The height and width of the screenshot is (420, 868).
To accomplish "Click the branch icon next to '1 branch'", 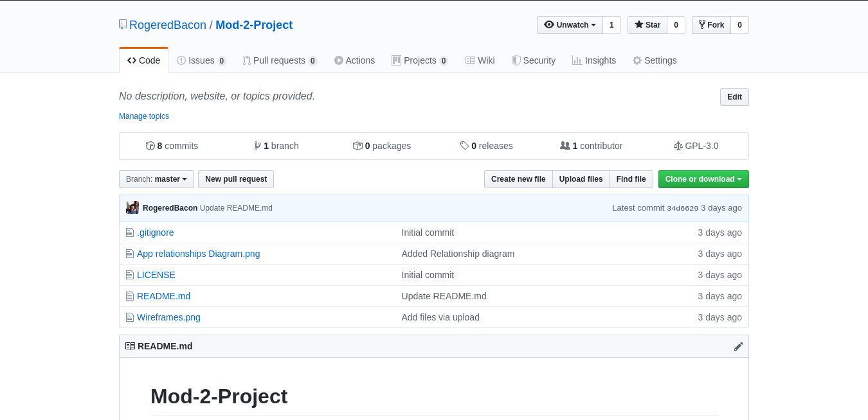I will (x=257, y=146).
